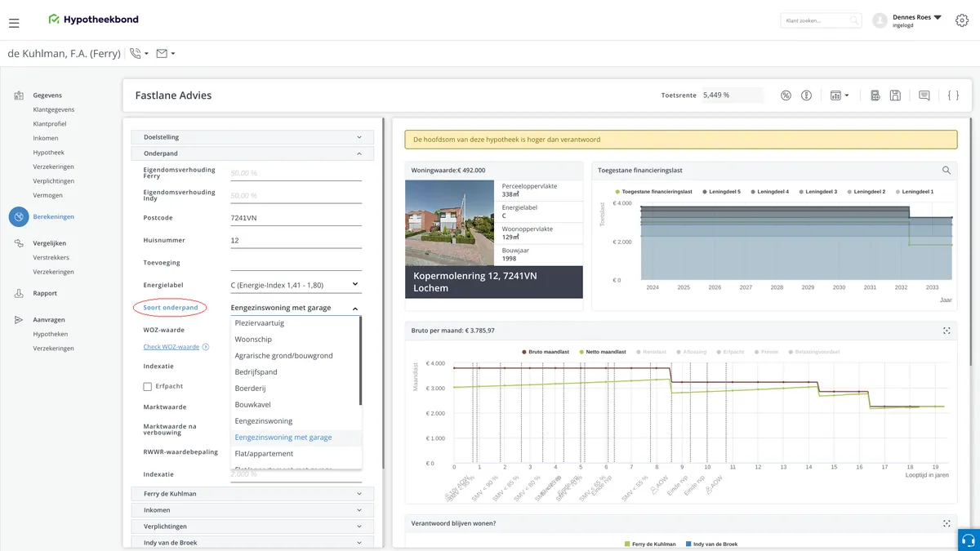Open the Energielabel dropdown
Screen dimensions: 980x551
point(296,285)
